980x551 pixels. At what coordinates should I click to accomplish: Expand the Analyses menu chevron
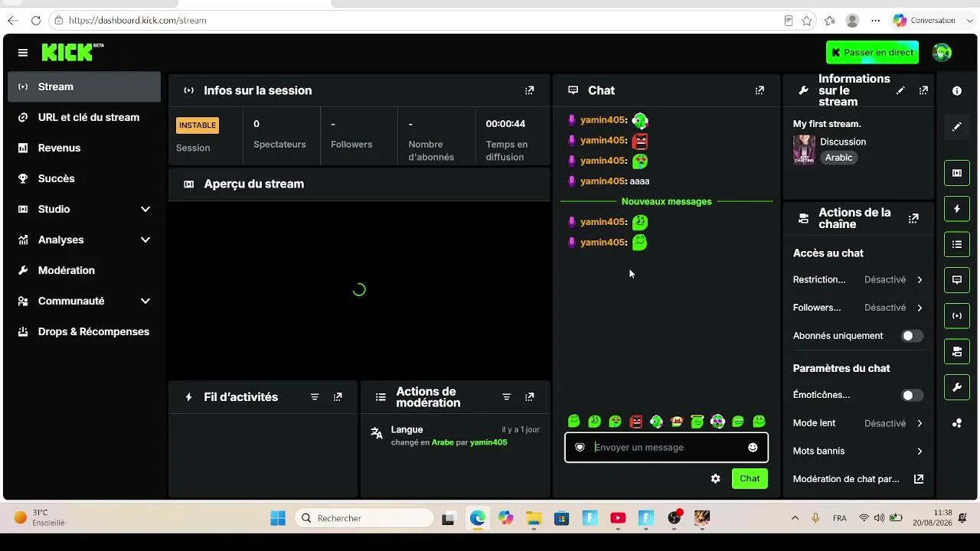[145, 240]
